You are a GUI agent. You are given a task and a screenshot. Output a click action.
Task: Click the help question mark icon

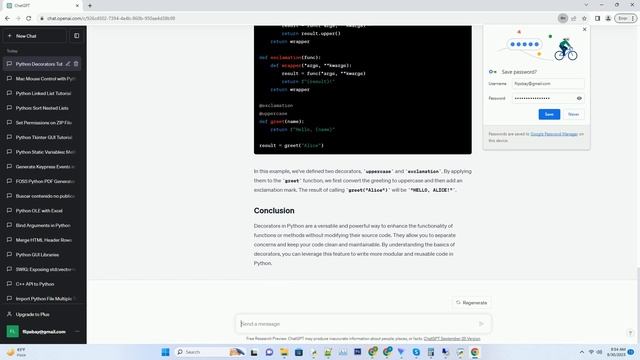(x=630, y=333)
